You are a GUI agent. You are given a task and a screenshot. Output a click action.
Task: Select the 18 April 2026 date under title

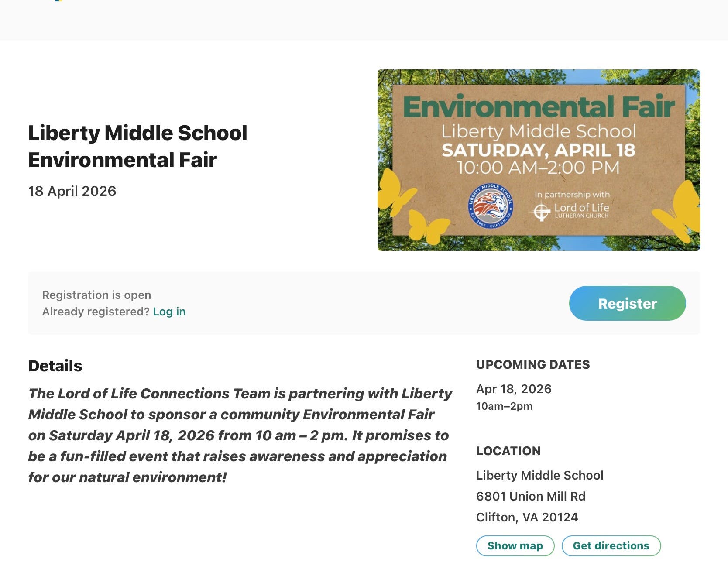72,191
